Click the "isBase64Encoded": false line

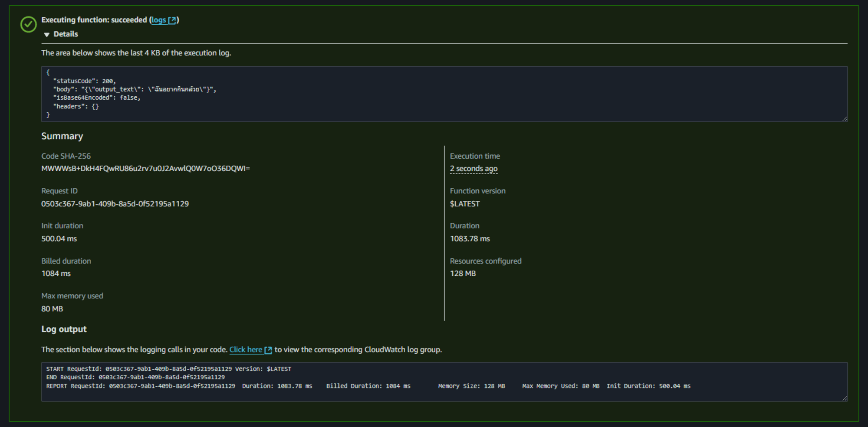pos(97,98)
